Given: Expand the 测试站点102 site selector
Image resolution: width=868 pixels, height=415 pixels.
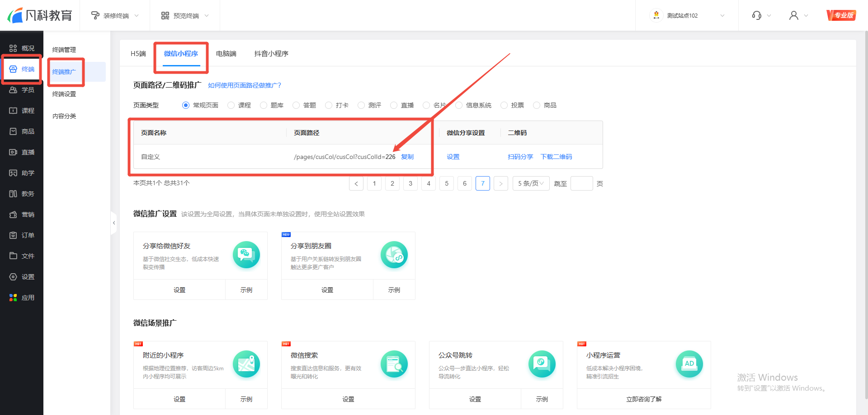Looking at the screenshot, I should pyautogui.click(x=687, y=15).
